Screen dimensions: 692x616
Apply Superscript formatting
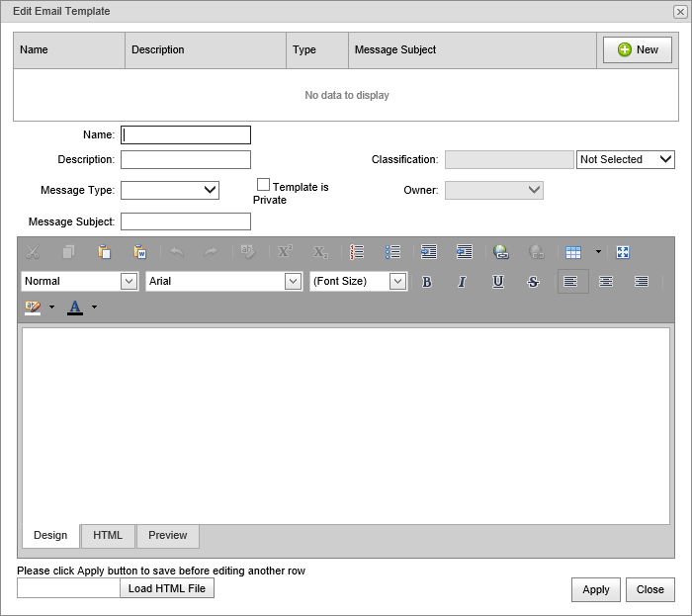click(285, 252)
